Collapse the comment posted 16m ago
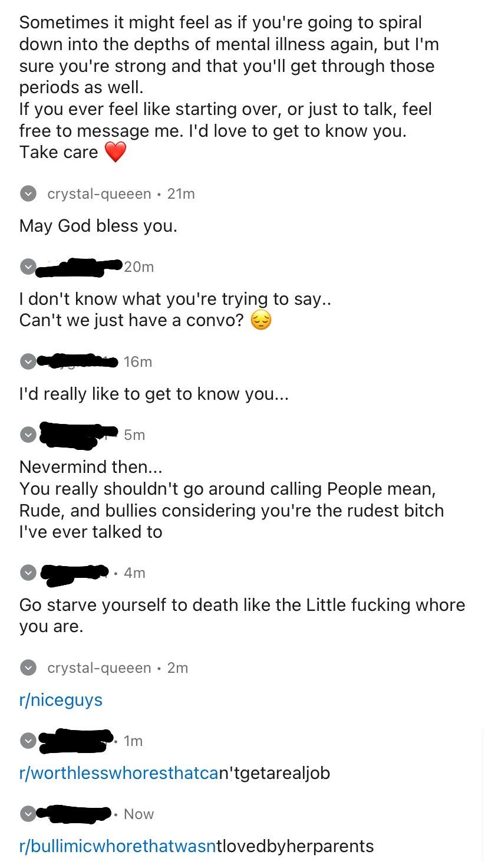Image resolution: width=488 pixels, height=868 pixels. [x=28, y=361]
